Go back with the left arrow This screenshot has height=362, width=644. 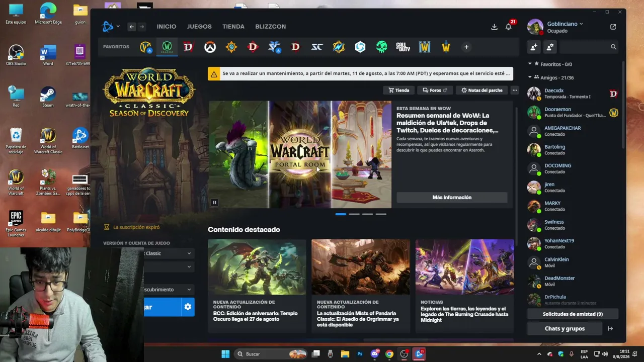coord(131,27)
